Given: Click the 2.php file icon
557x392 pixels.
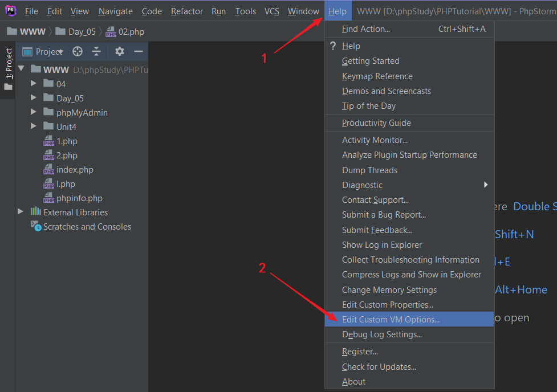Looking at the screenshot, I should coord(48,155).
